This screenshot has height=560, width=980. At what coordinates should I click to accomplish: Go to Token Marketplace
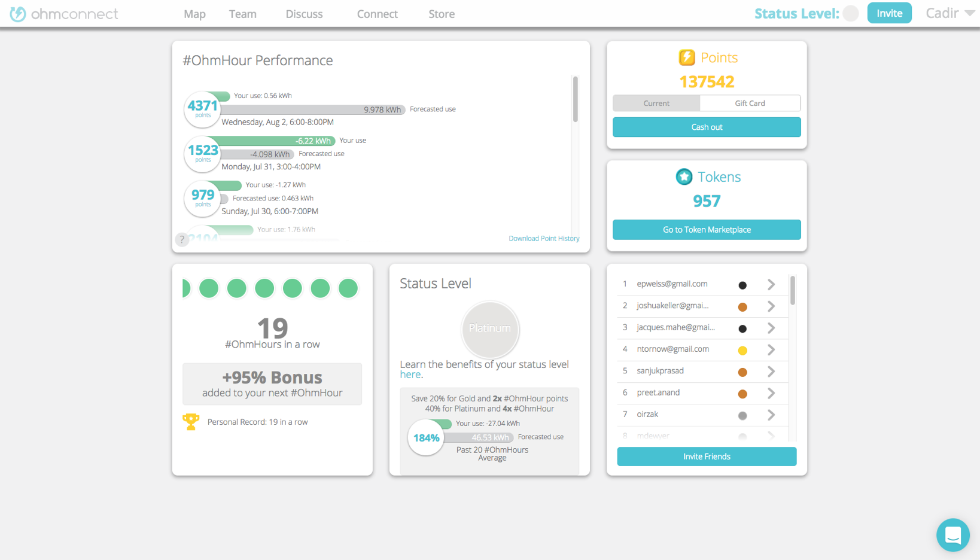(x=707, y=230)
